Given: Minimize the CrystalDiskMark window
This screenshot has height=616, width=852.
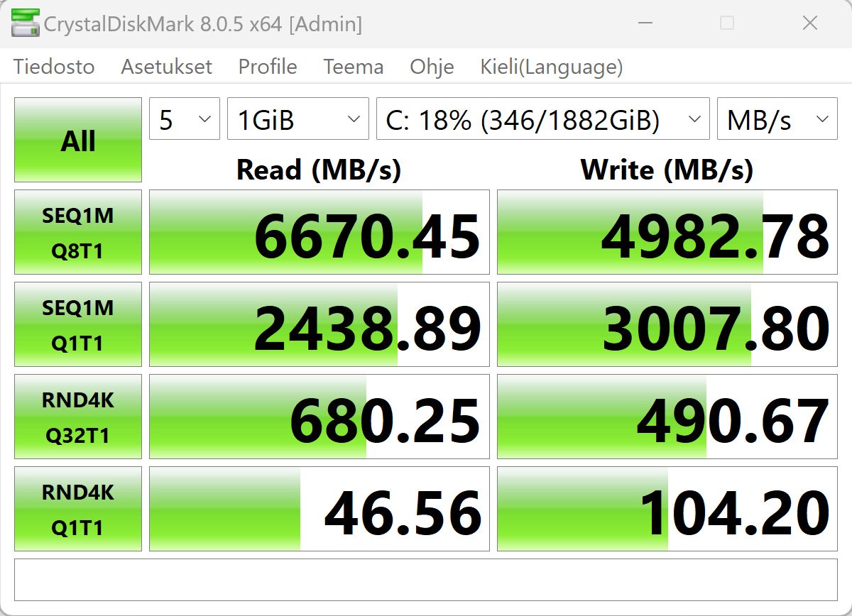Looking at the screenshot, I should coord(643,23).
